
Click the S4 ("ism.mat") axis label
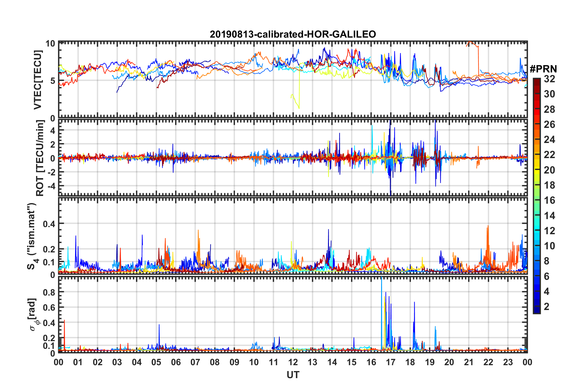(33, 236)
